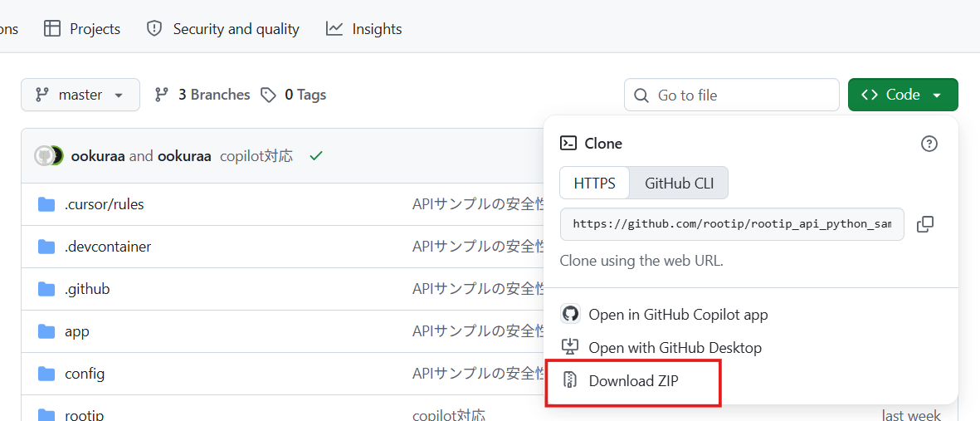The width and height of the screenshot is (980, 421).
Task: Focus the Go to file search field
Action: tap(731, 95)
